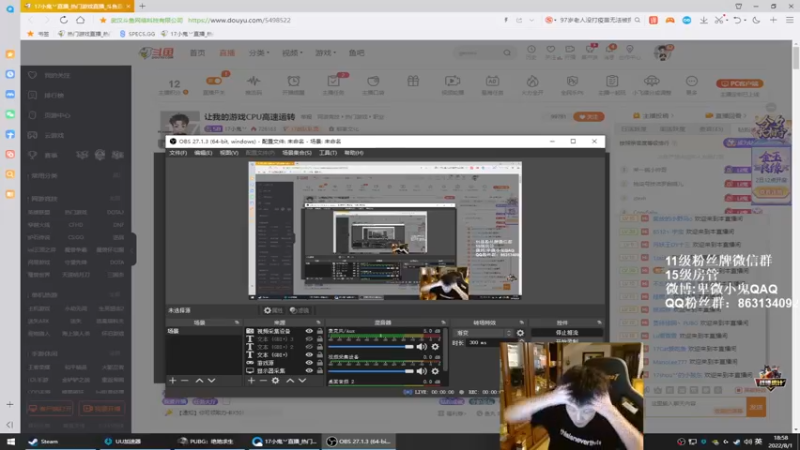
Task: Mute the 视频采集设备 mixer channel
Action: coord(421,371)
